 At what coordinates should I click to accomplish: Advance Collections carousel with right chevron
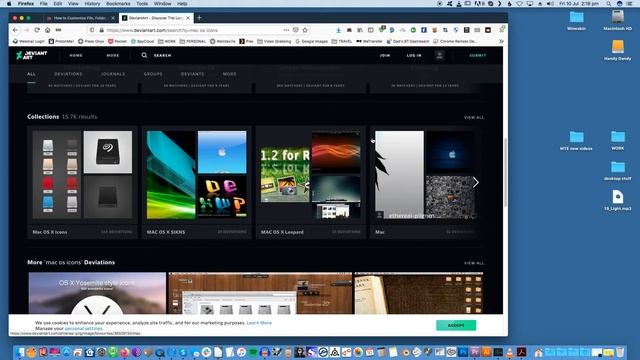[476, 182]
